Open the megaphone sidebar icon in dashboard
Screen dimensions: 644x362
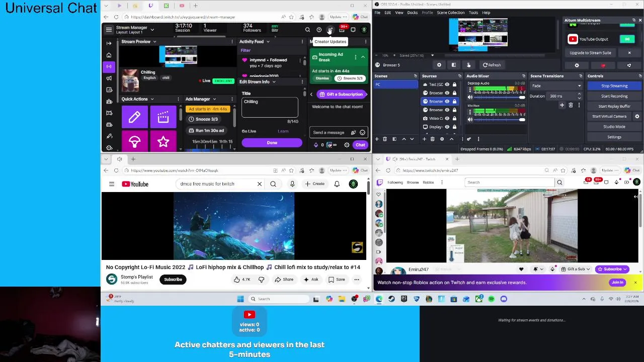109,78
